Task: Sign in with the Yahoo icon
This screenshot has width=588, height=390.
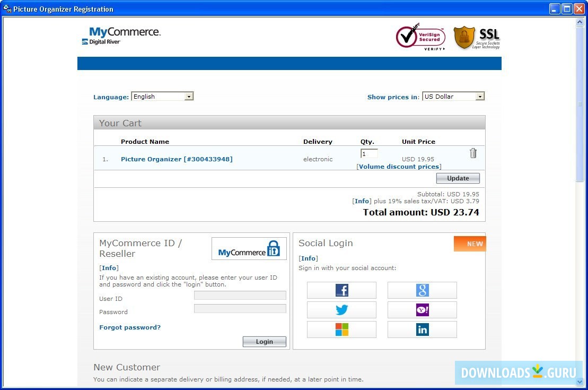Action: [422, 310]
